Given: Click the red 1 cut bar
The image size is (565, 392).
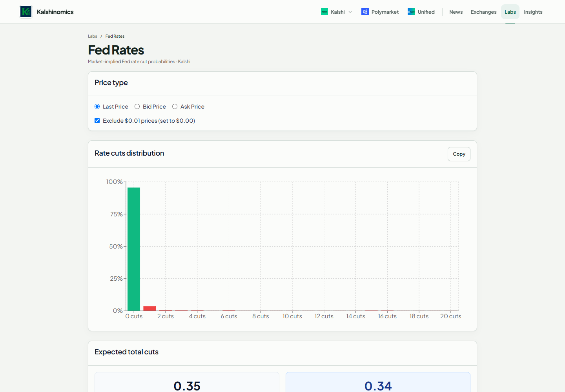Looking at the screenshot, I should [149, 308].
